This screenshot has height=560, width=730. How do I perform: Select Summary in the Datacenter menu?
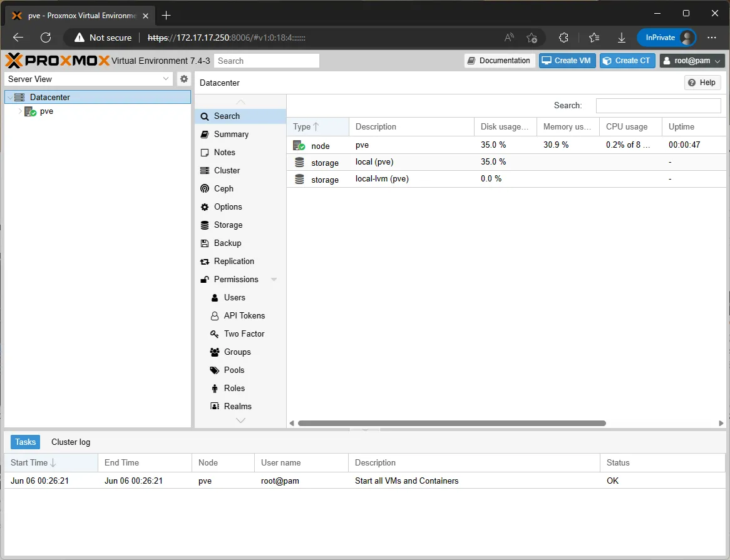pos(240,135)
